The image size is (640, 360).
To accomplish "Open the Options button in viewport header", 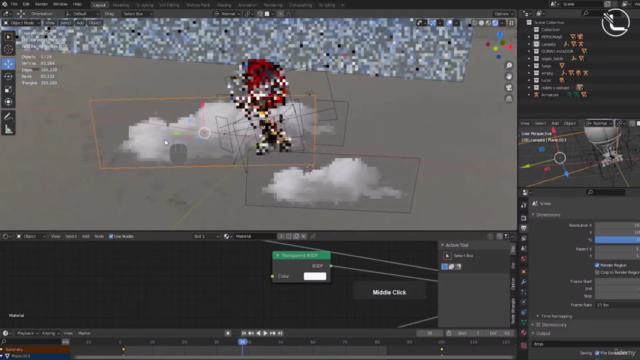I will (x=504, y=14).
